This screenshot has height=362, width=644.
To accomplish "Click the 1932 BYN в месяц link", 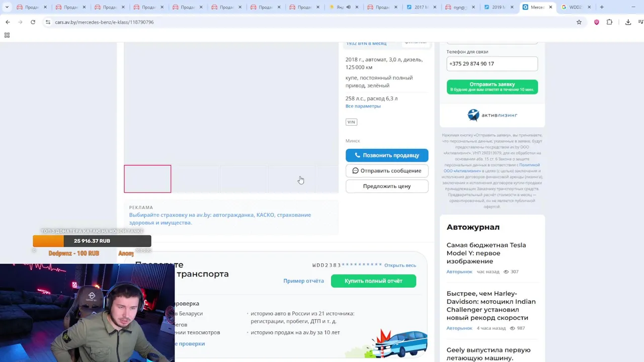I will click(x=366, y=44).
